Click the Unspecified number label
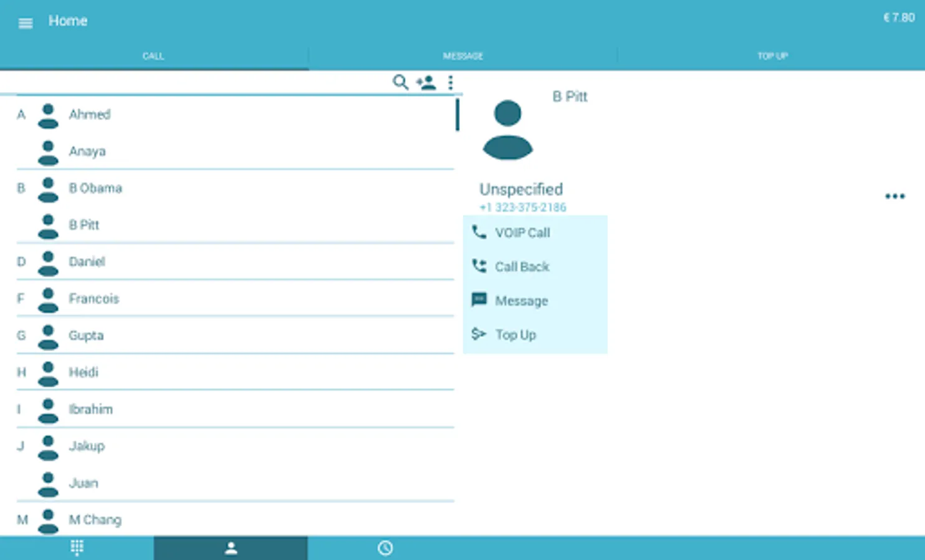 (521, 189)
